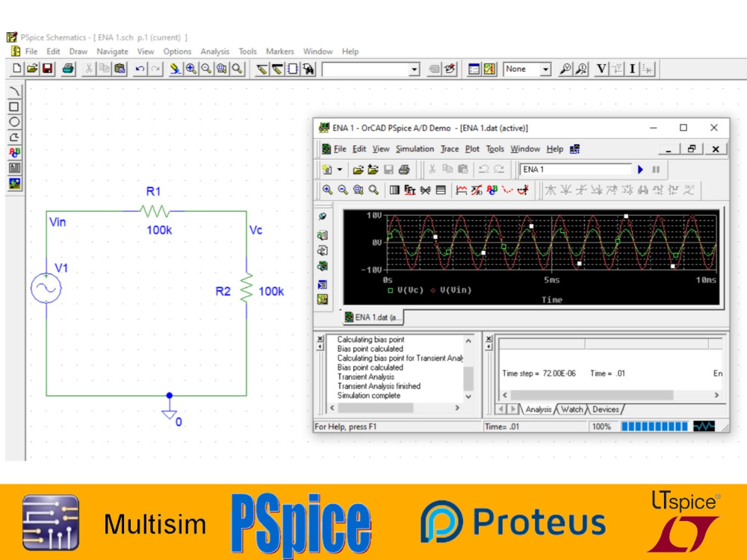747x560 pixels.
Task: Open the "None" dropdown on the Schematics toolbar
Action: (x=544, y=69)
